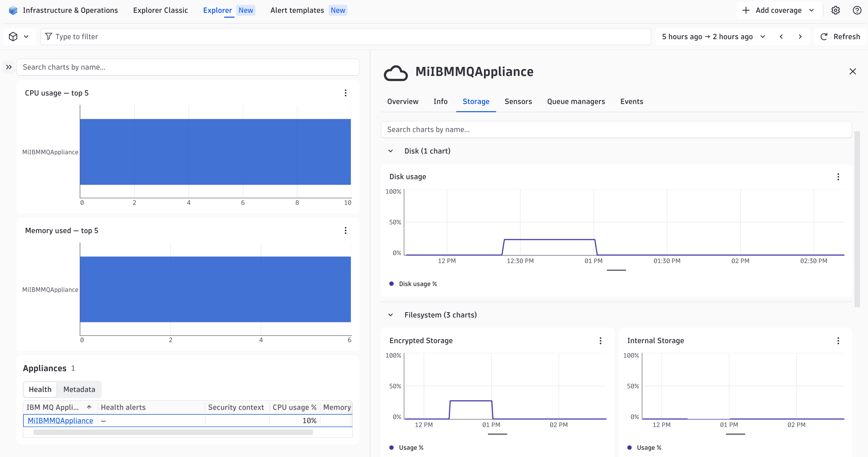868x457 pixels.
Task: Select the Health table view toggle
Action: [x=40, y=389]
